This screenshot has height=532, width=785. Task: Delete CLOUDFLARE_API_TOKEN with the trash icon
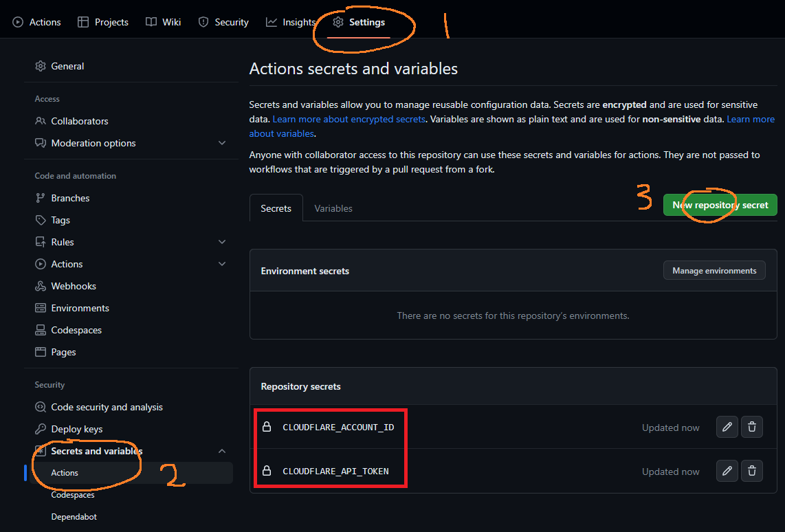[751, 471]
